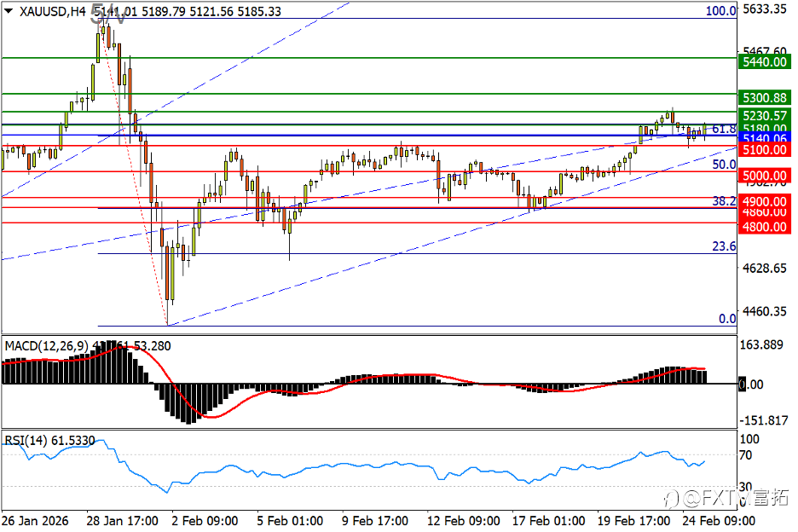
Task: Select the 5121.56 low value in header
Action: point(211,11)
